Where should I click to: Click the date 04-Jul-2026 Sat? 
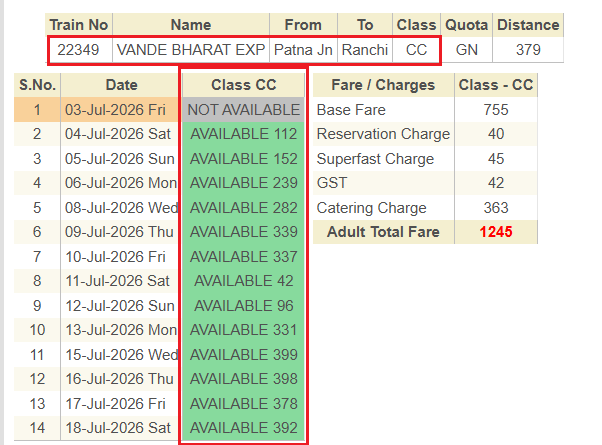pos(117,134)
